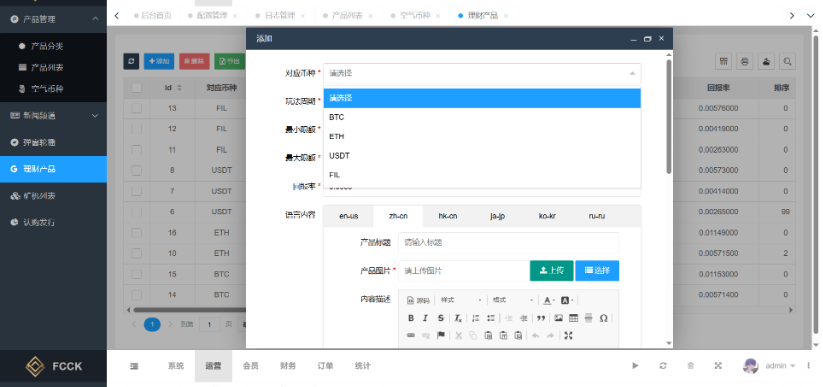The image size is (823, 387).
Task: Click the Paste icon in editor toolbar
Action: [488, 336]
